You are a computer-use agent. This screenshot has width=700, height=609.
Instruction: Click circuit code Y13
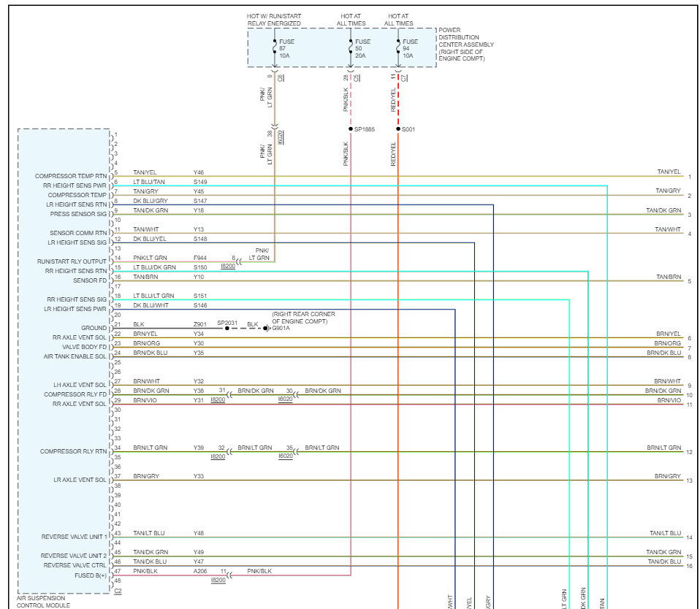[199, 229]
